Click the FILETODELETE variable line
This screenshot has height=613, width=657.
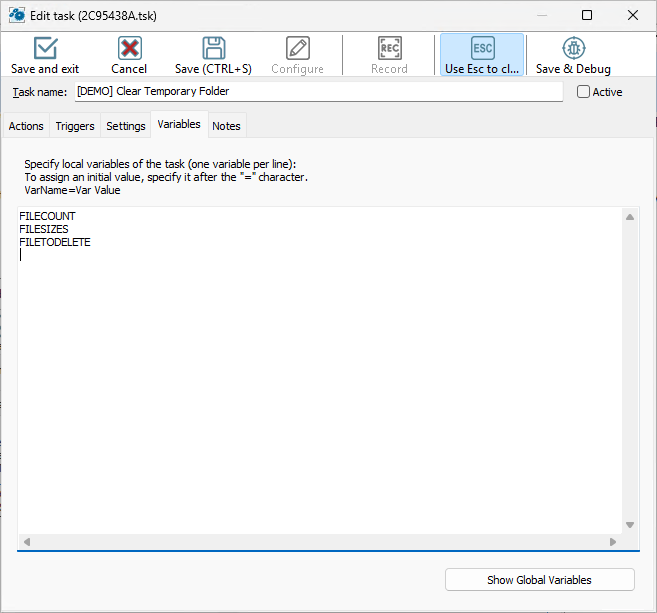pyautogui.click(x=55, y=242)
